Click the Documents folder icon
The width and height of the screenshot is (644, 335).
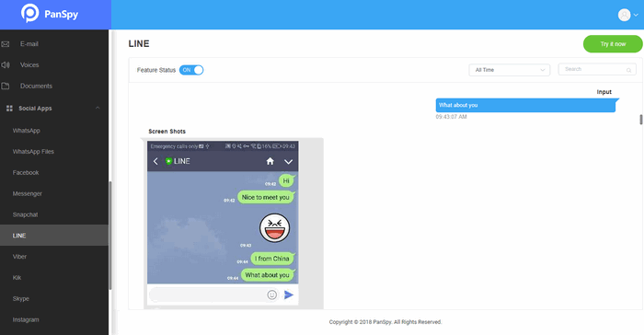point(6,86)
